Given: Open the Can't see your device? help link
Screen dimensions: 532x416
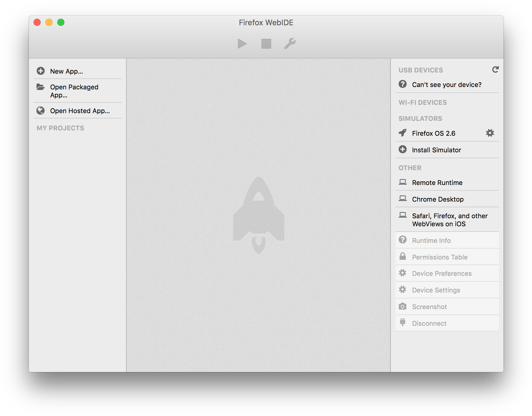Looking at the screenshot, I should pos(447,85).
